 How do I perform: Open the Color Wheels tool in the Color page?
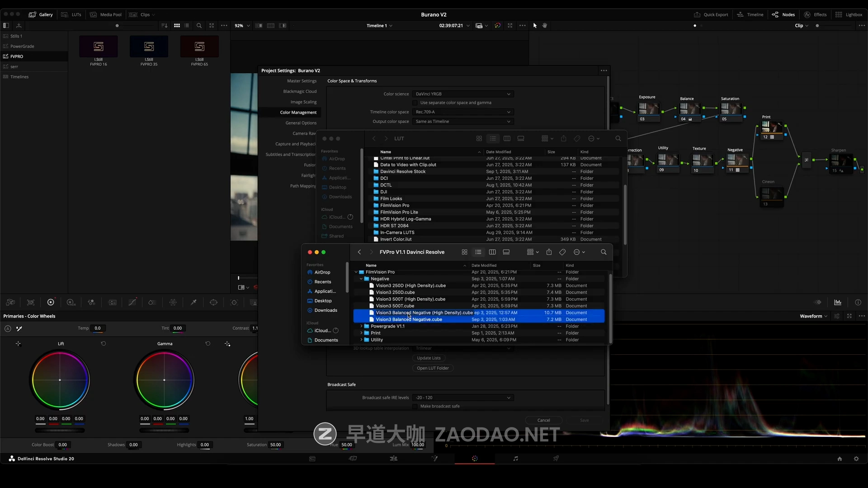pyautogui.click(x=51, y=302)
